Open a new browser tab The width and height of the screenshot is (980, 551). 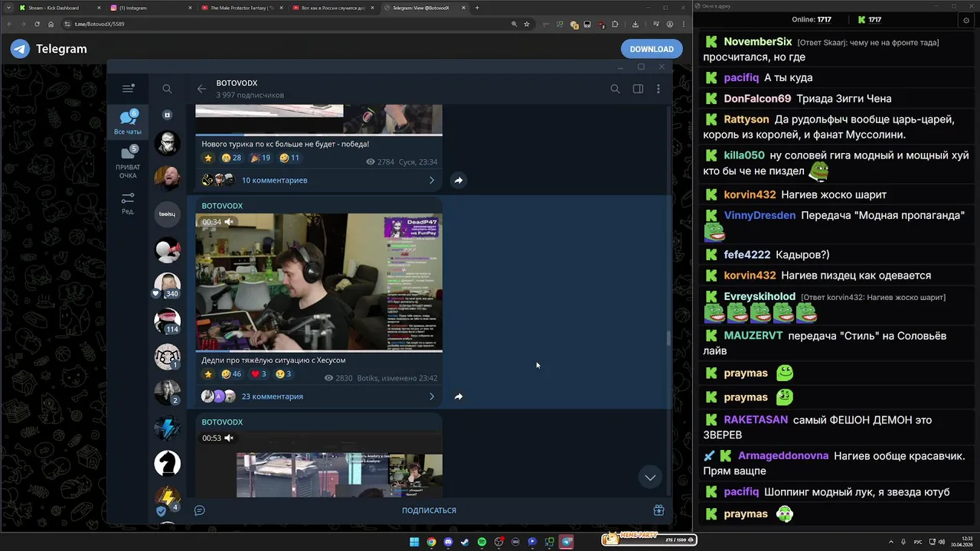pos(477,8)
